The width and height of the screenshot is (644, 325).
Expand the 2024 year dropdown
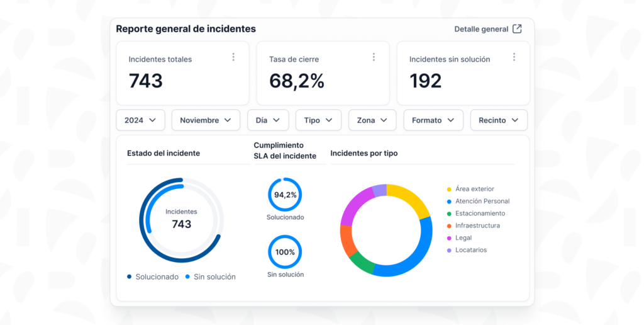coord(140,120)
